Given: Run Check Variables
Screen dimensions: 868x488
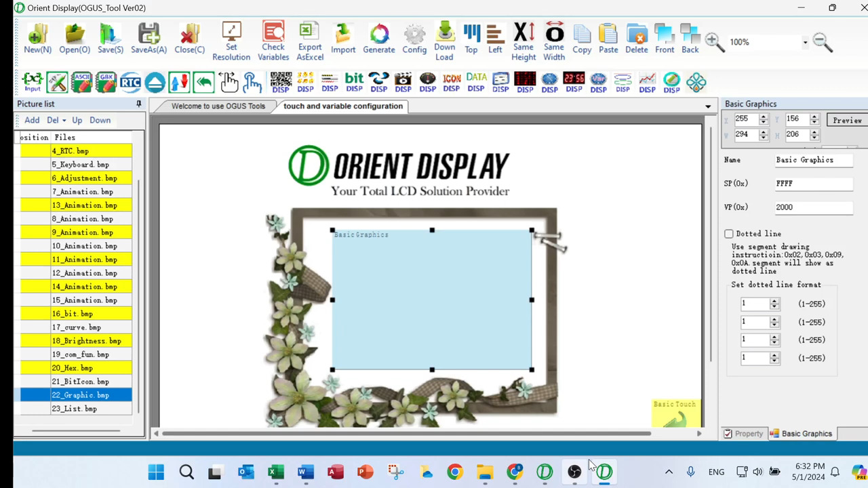Looking at the screenshot, I should 273,41.
